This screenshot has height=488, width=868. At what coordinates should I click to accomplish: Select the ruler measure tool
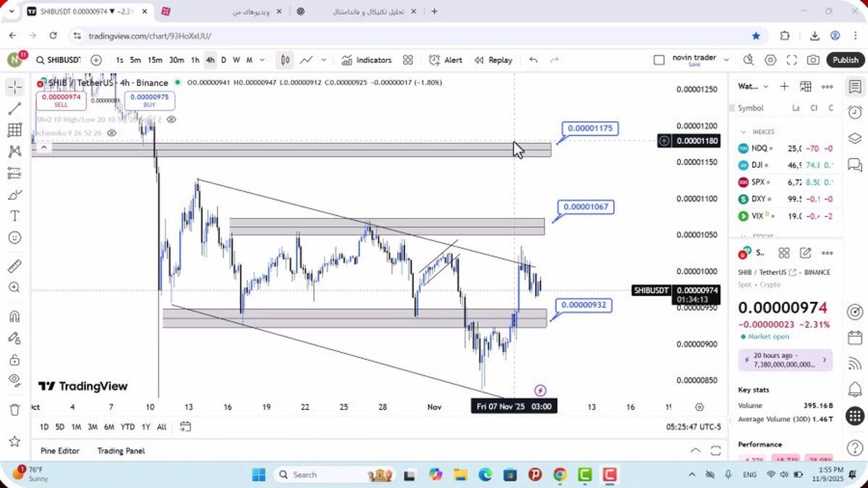14,266
